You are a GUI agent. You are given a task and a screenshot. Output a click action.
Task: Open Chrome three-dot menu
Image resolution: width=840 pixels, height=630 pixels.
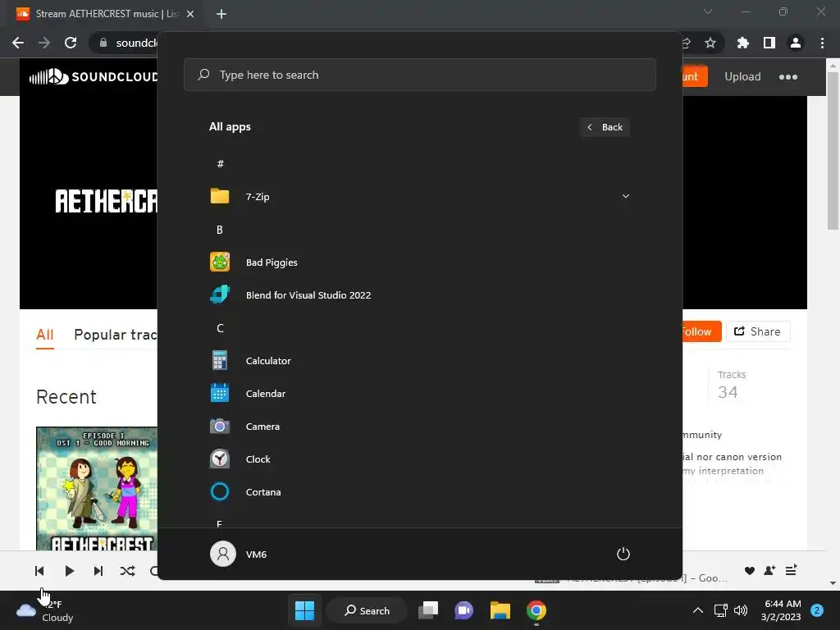[822, 43]
